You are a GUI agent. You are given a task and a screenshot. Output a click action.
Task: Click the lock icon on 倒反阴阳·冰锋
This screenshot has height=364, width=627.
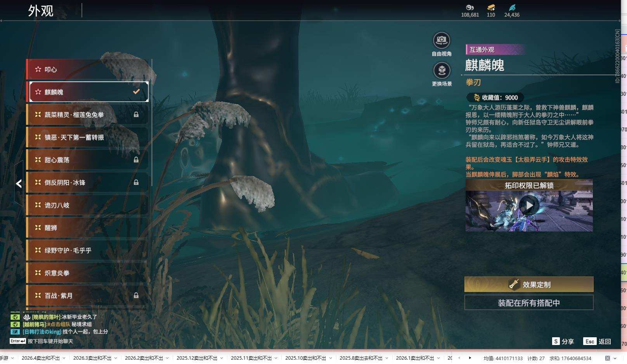pos(136,182)
